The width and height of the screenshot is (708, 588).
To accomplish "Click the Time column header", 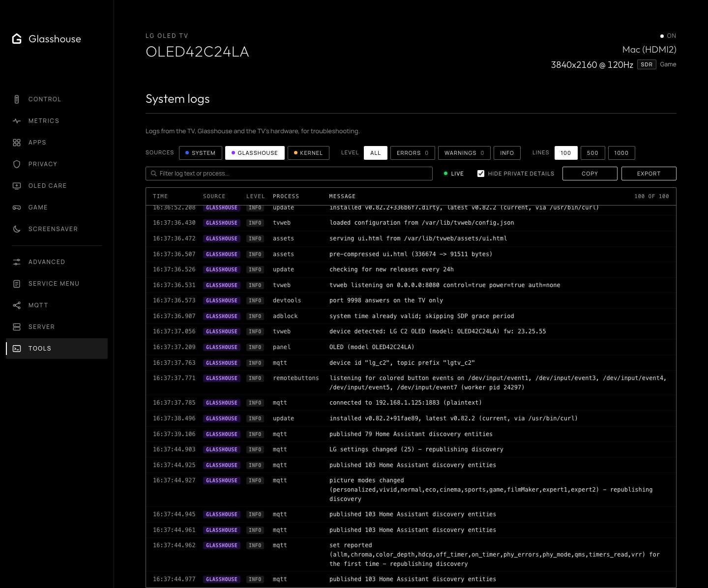I will 160,196.
